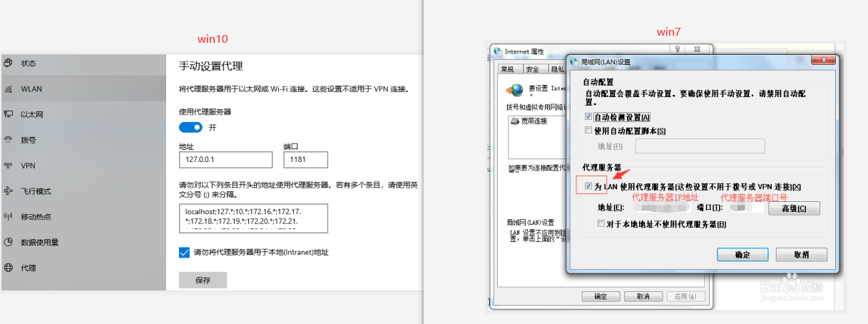This screenshot has width=868, height=324.
Task: Select the 数据使用量 data usage icon
Action: click(x=8, y=242)
